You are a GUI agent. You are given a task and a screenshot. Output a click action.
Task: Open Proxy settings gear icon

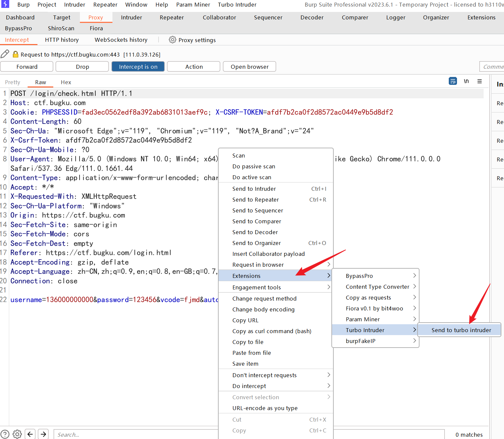click(x=172, y=40)
